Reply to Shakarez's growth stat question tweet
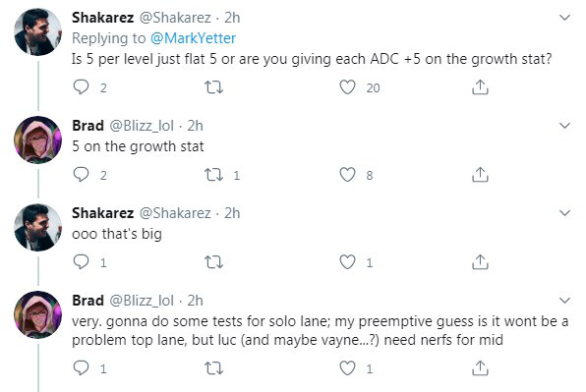The image size is (586, 392). coord(81,86)
